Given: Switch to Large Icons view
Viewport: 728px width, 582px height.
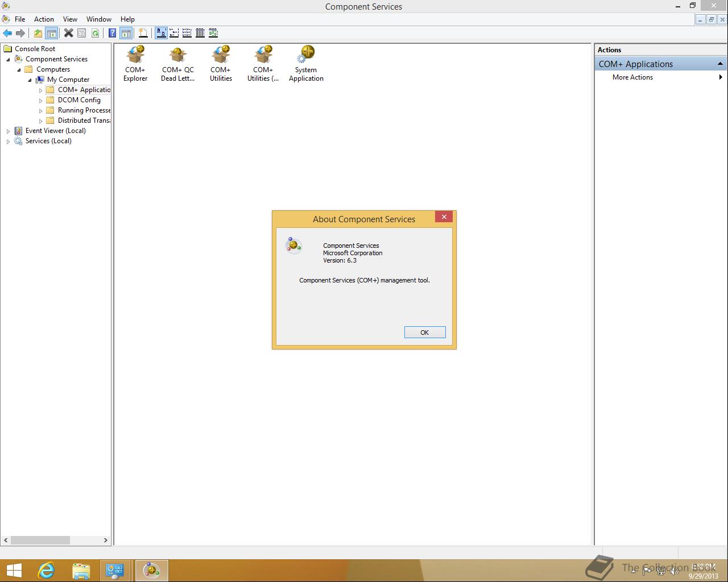Looking at the screenshot, I should (161, 33).
